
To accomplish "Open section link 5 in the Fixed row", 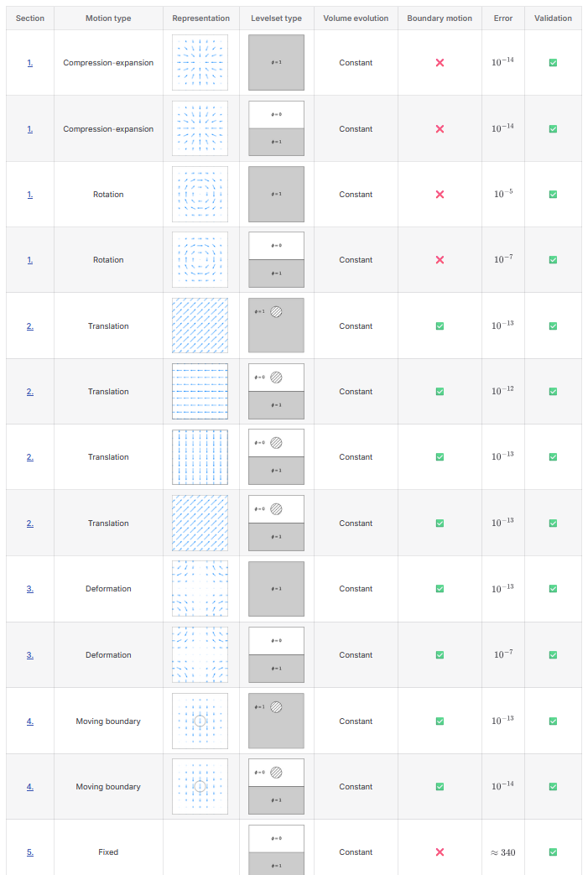I will pos(30,852).
